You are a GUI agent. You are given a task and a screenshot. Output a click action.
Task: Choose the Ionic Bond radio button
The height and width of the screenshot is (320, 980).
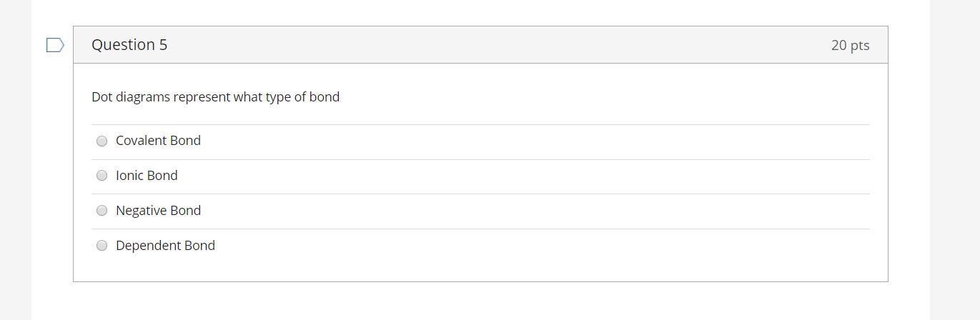pyautogui.click(x=102, y=176)
